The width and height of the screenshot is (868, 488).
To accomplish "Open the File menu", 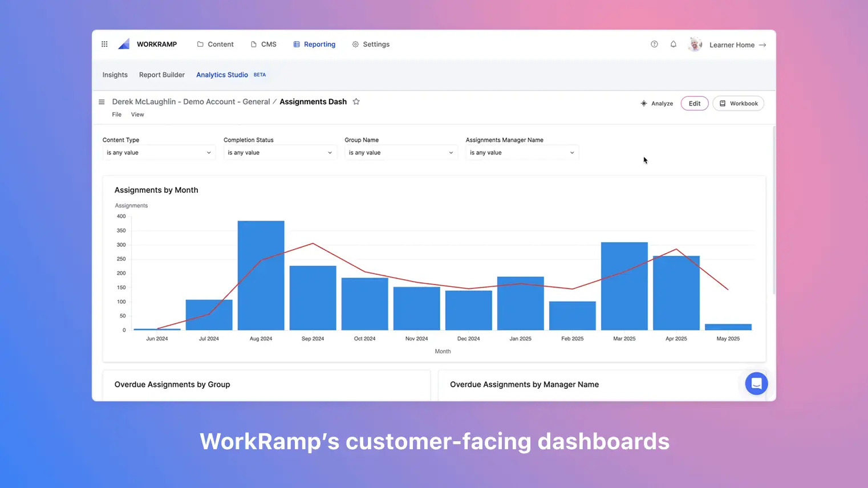I will point(116,114).
